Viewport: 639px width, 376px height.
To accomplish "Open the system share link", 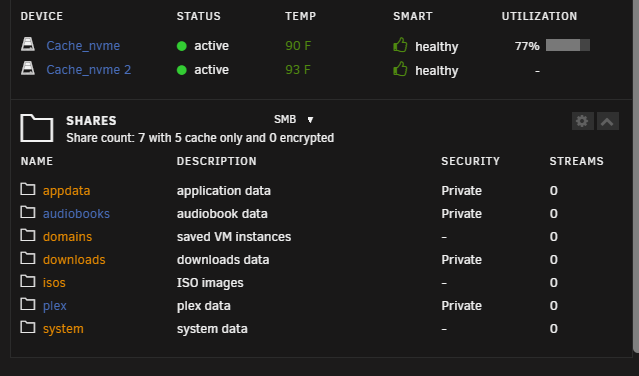I will tap(63, 329).
